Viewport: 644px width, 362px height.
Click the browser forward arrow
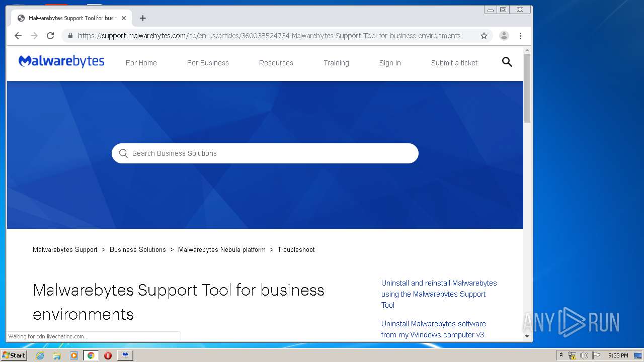34,36
